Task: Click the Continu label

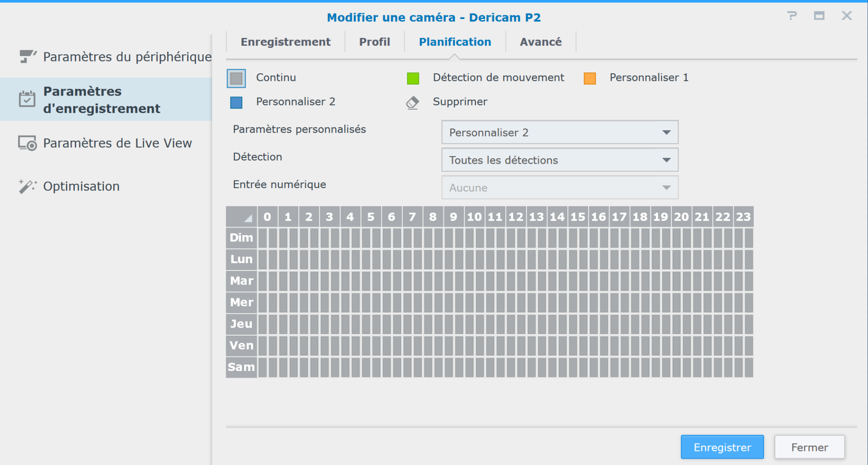Action: pyautogui.click(x=276, y=78)
